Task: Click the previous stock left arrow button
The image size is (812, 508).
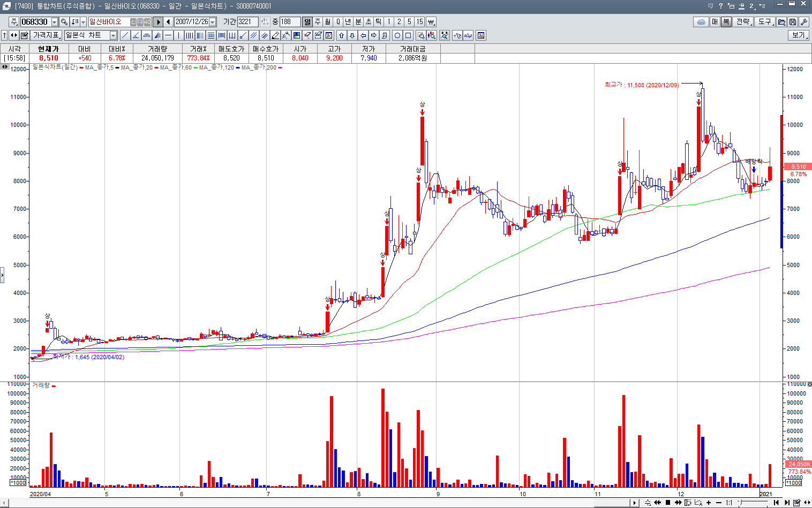Action: click(x=168, y=22)
